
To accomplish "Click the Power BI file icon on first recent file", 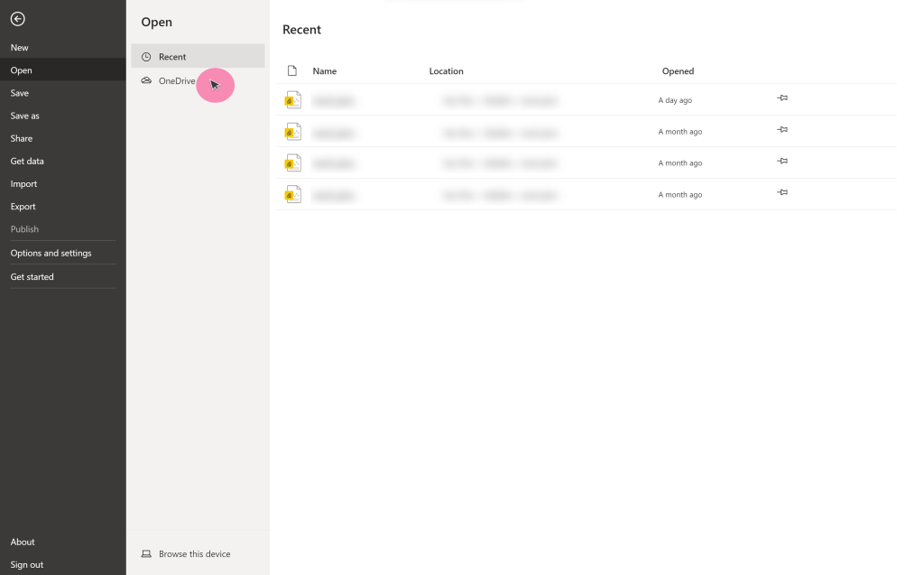I will click(x=291, y=99).
